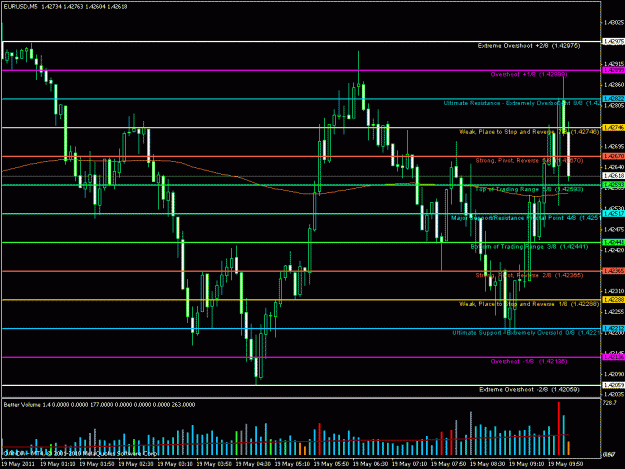The image size is (625, 469).
Task: Click the blue 1.42212 price tag
Action: tap(613, 328)
